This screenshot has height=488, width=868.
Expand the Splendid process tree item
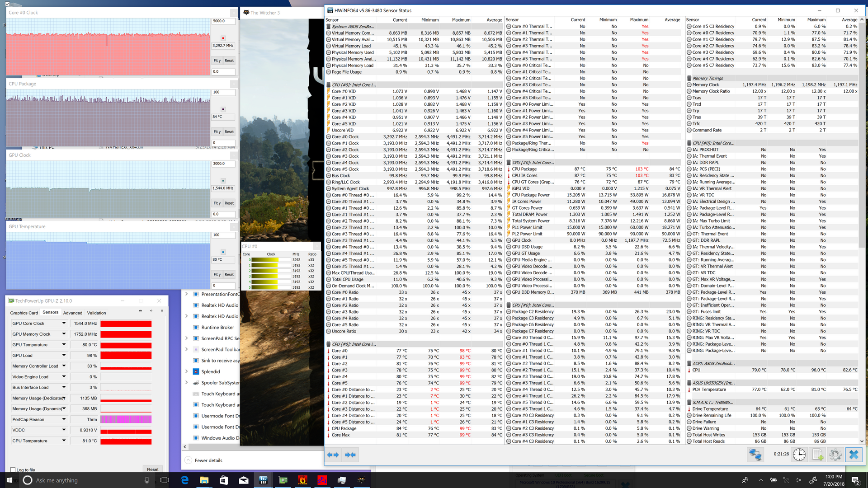coord(186,371)
